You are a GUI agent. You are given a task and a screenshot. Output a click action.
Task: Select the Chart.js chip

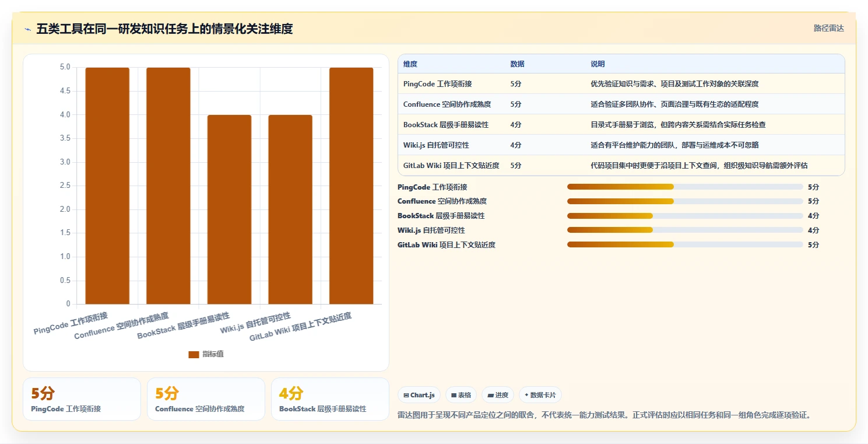pyautogui.click(x=419, y=395)
